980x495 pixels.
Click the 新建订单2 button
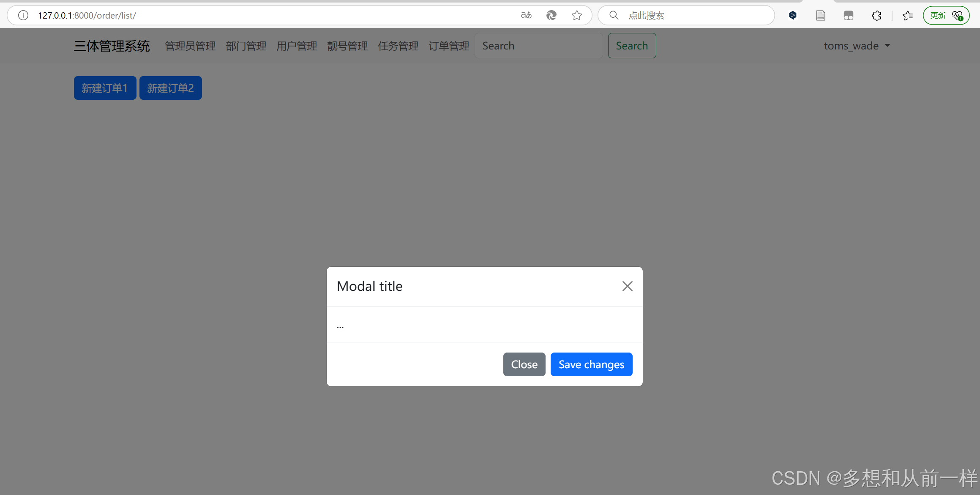[170, 88]
